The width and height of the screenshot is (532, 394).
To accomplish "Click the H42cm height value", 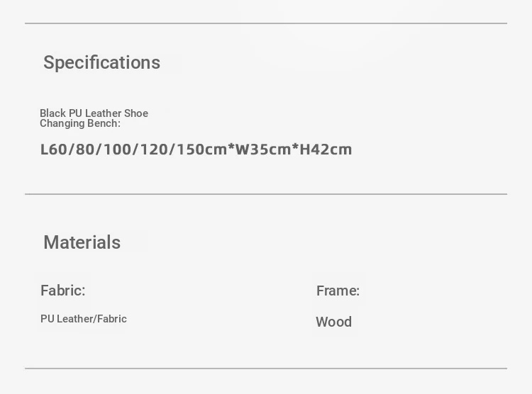I will tap(326, 150).
